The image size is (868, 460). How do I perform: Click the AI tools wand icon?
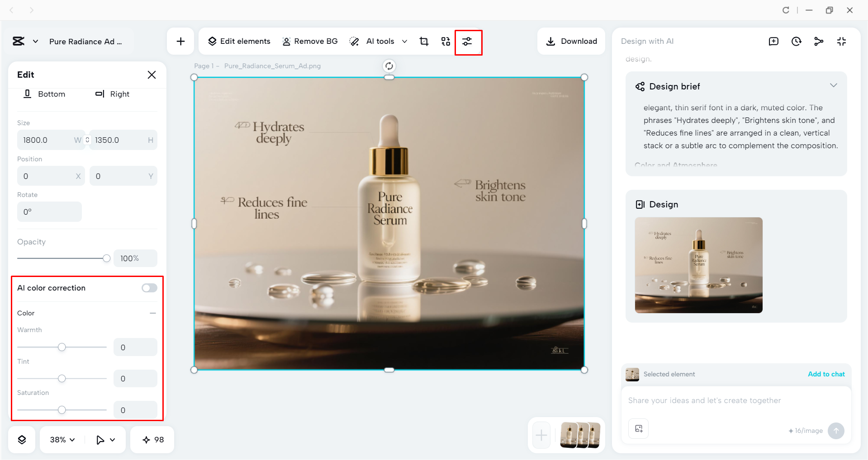coord(354,41)
